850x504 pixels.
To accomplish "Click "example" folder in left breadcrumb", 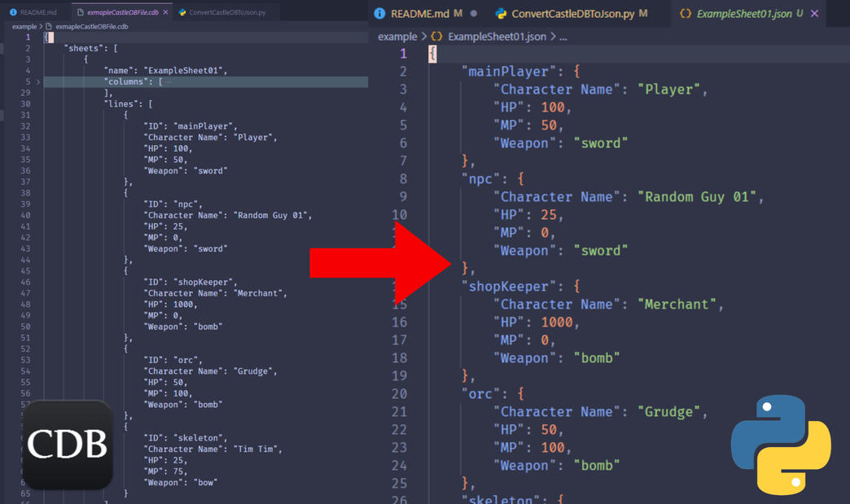I will click(x=24, y=27).
